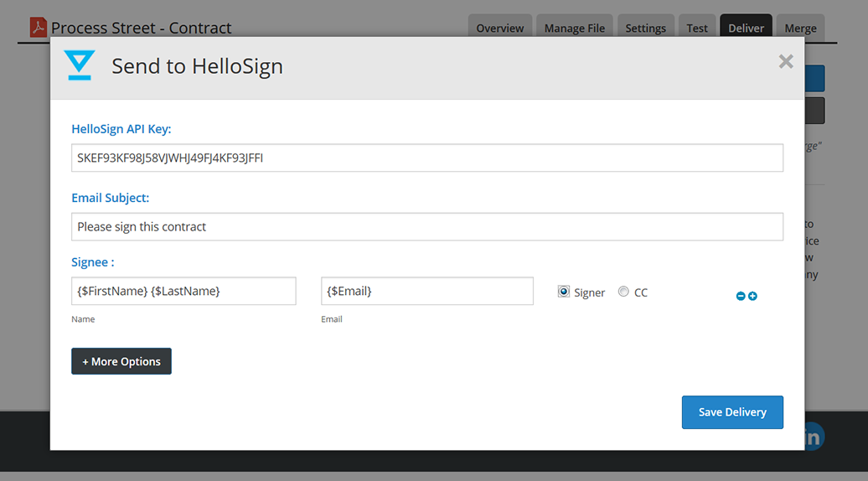Select the Deliver tab
868x481 pixels.
click(746, 28)
